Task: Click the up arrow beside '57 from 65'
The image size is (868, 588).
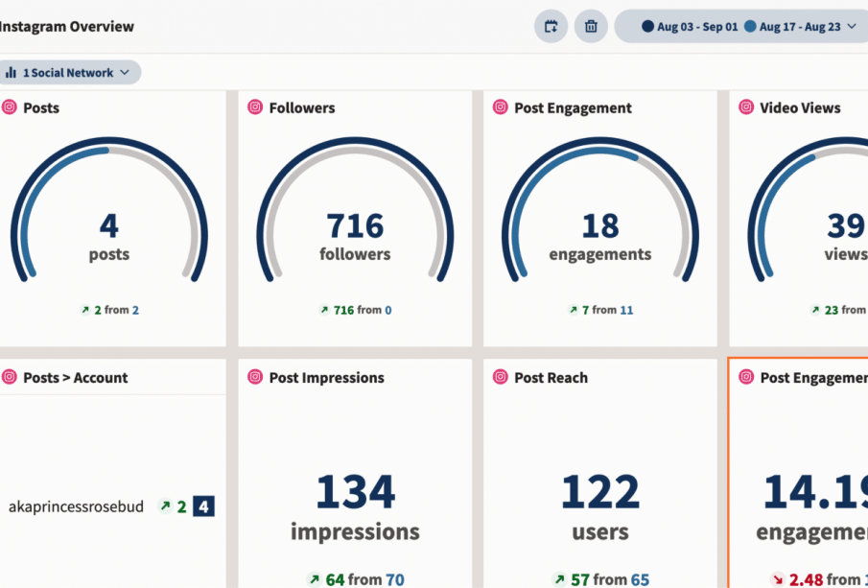Action: pyautogui.click(x=560, y=579)
